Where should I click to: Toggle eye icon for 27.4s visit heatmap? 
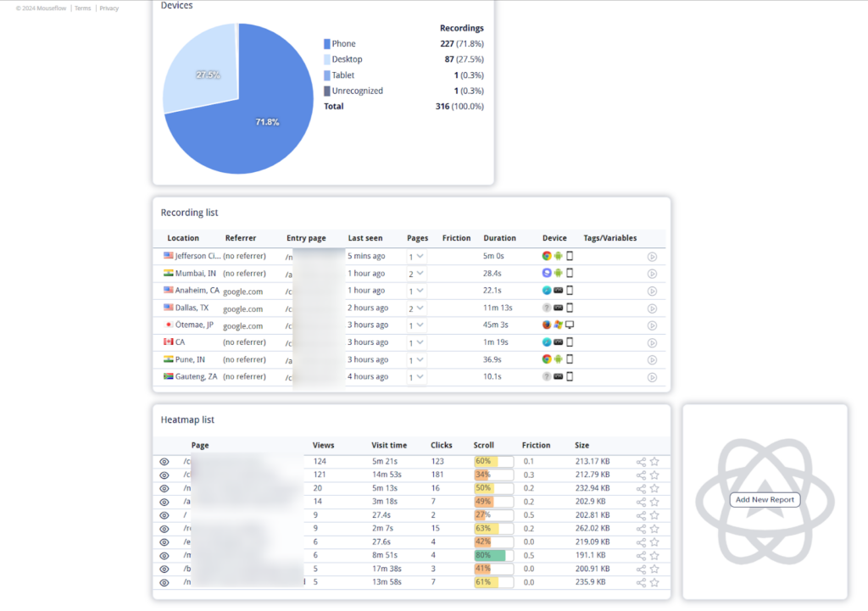point(164,515)
